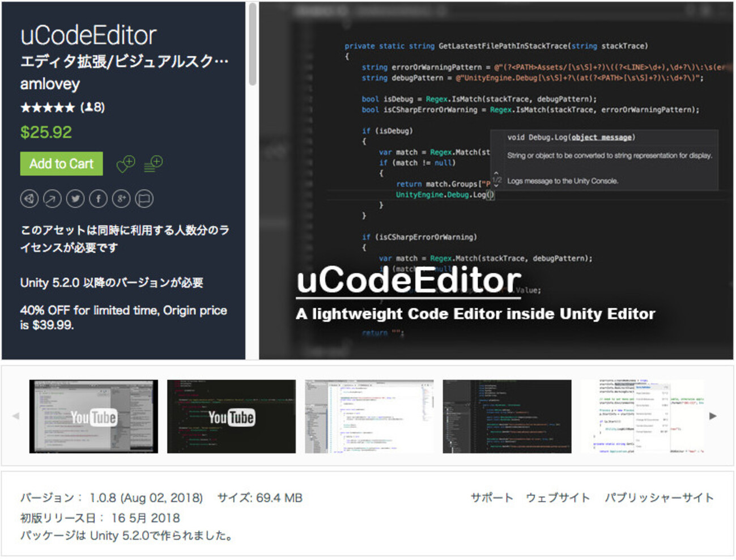
Task: Select the fourth dark editor screenshot thumbnail
Action: pyautogui.click(x=507, y=417)
